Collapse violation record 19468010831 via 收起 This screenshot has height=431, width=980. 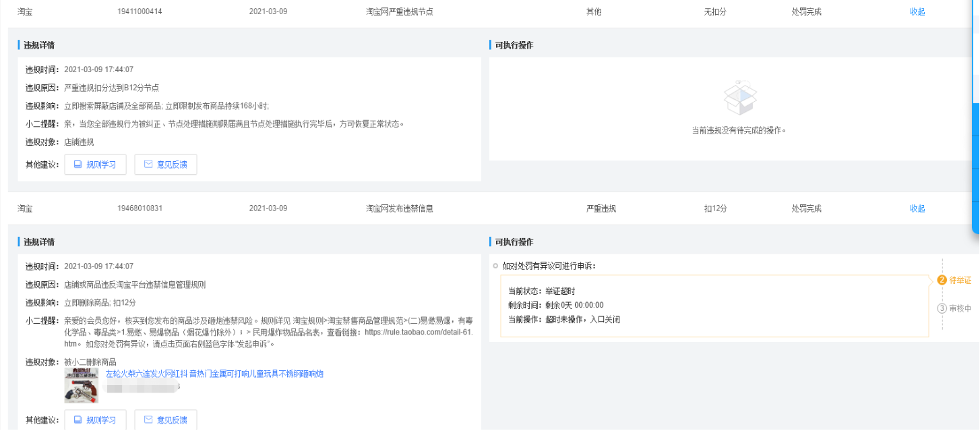pos(917,208)
